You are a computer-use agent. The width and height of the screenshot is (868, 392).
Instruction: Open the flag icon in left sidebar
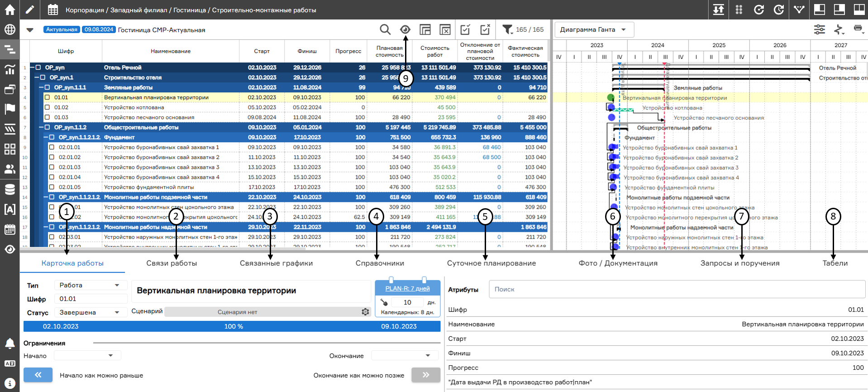coord(10,109)
